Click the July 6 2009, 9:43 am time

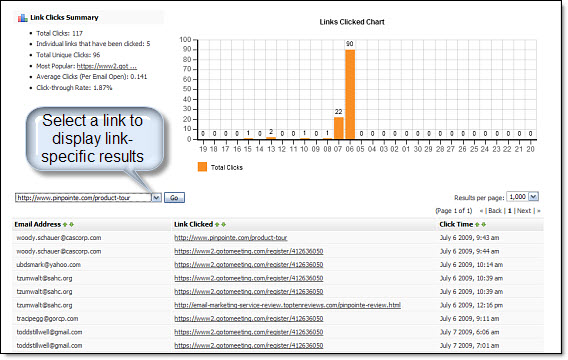(469, 238)
